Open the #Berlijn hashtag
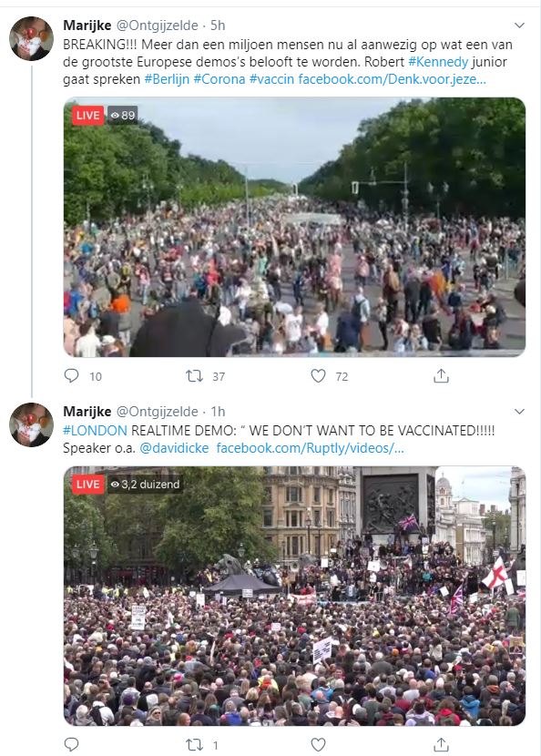Viewport: 541px width, 756px height. tap(167, 79)
